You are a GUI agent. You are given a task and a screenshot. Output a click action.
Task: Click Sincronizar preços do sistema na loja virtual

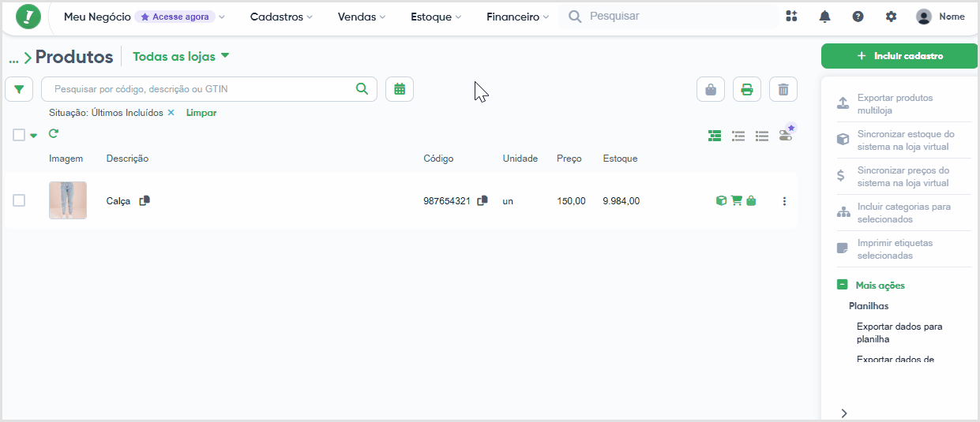point(903,177)
